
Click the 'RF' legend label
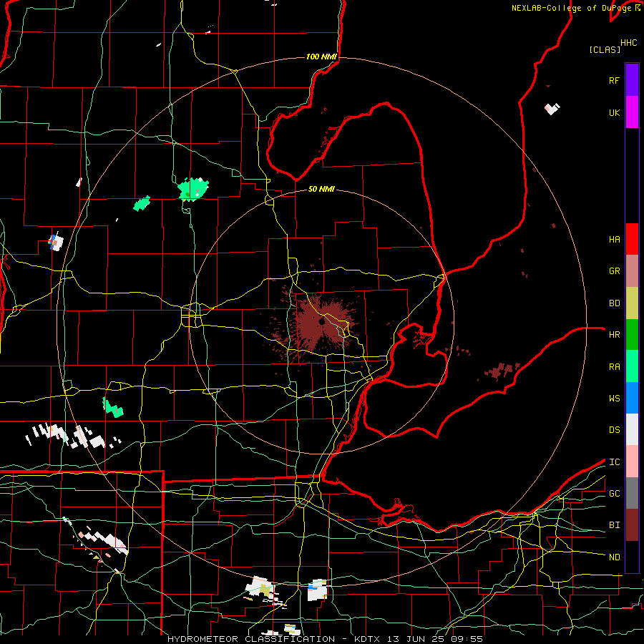pos(614,80)
